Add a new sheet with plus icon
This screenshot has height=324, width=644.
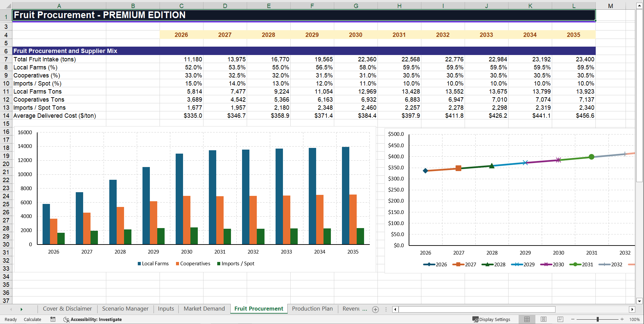375,310
